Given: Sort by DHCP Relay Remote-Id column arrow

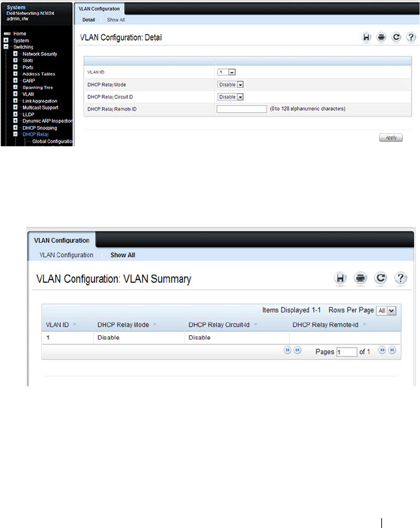Looking at the screenshot, I should (x=364, y=325).
